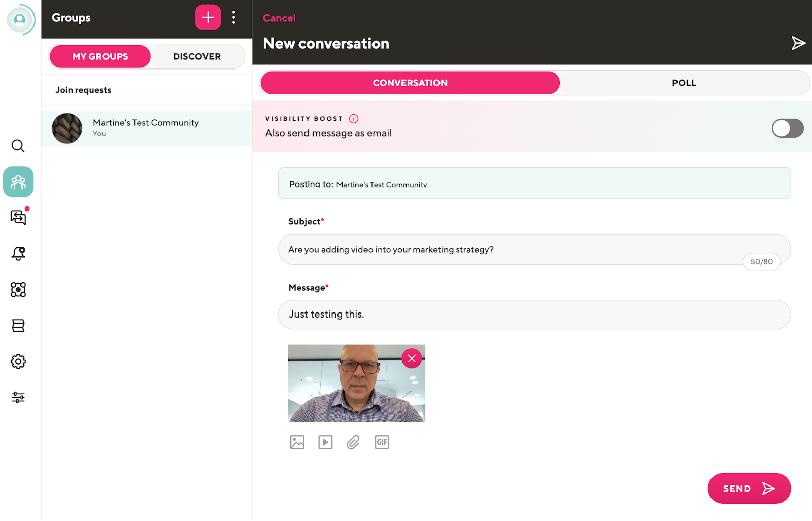This screenshot has width=812, height=521.
Task: Select the CONVERSATION tab
Action: coord(410,82)
